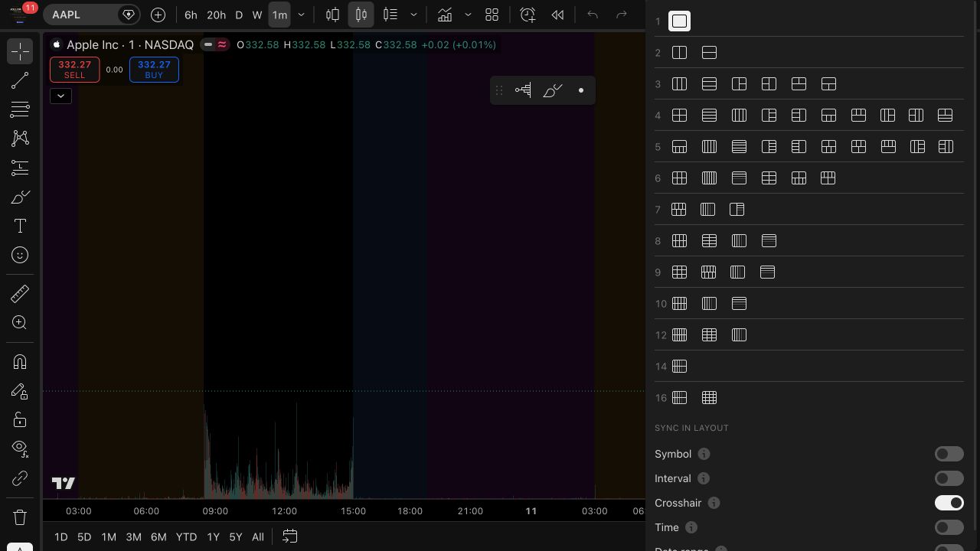This screenshot has width=980, height=551.
Task: Collapse the price buttons chevron
Action: pyautogui.click(x=60, y=96)
